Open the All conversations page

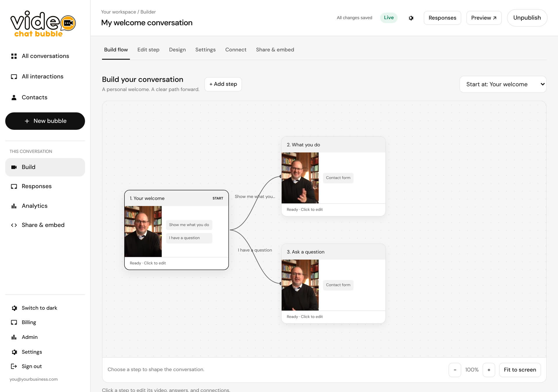click(45, 56)
